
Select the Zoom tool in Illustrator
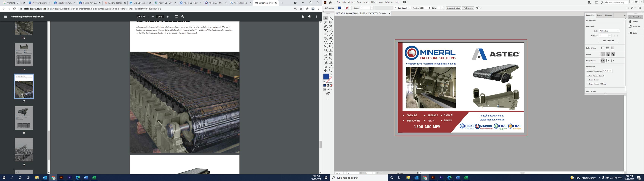[331, 71]
